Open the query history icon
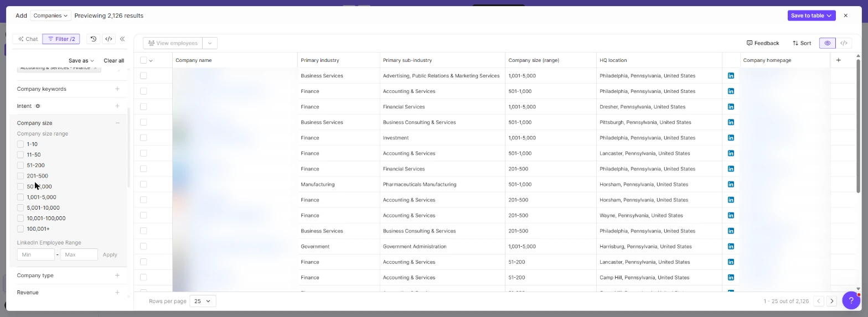 (x=94, y=39)
